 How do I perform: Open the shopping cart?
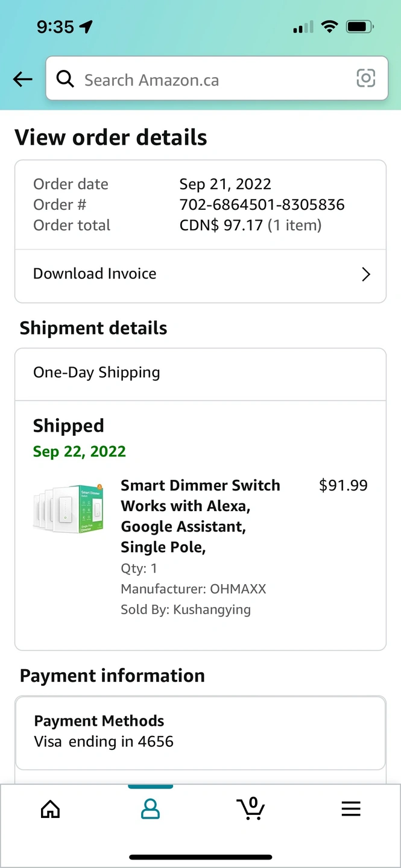coord(251,809)
